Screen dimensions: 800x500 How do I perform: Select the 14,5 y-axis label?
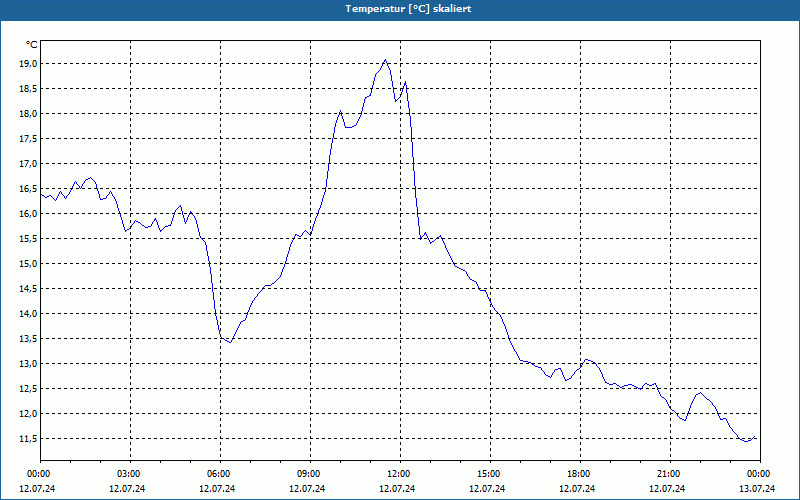click(x=28, y=289)
